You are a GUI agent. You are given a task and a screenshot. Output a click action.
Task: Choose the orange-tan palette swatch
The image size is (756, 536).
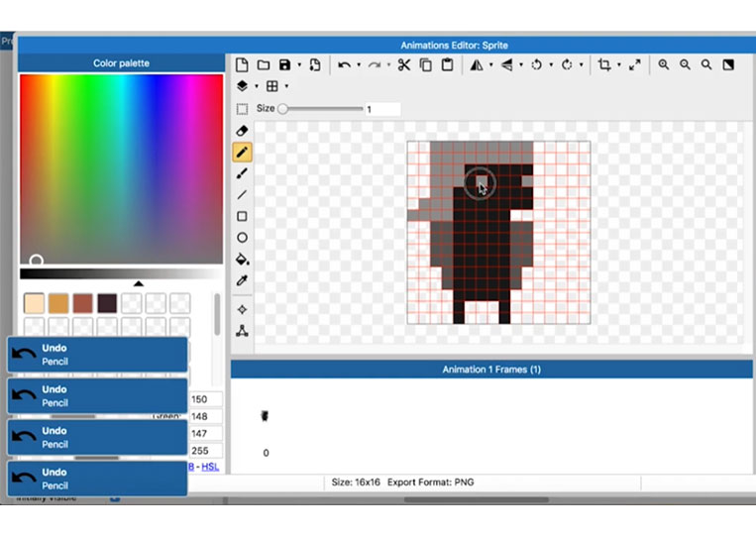58,303
